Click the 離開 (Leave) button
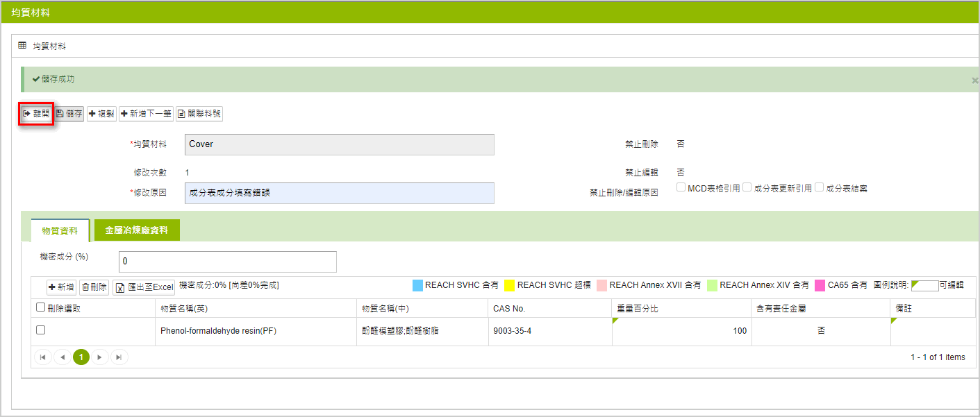The width and height of the screenshot is (980, 417). tap(36, 114)
